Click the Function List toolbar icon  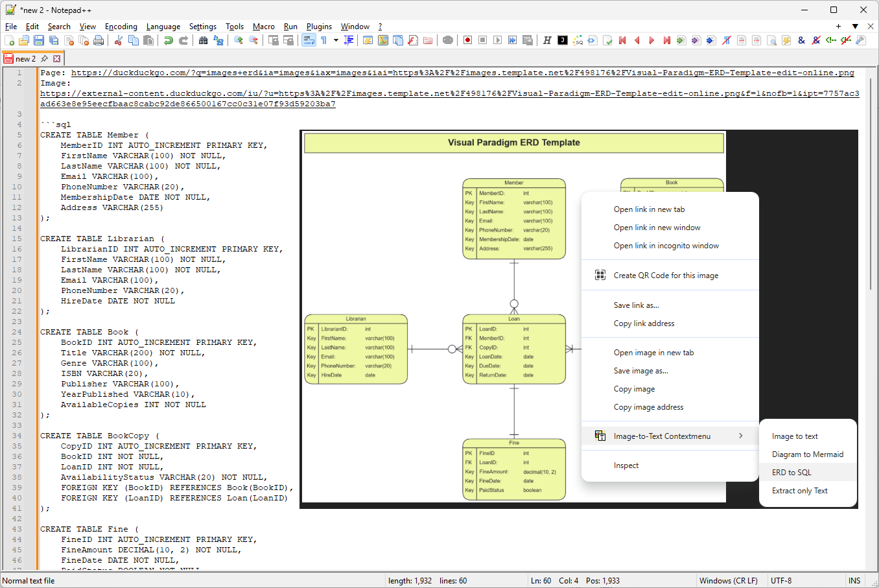tap(413, 40)
